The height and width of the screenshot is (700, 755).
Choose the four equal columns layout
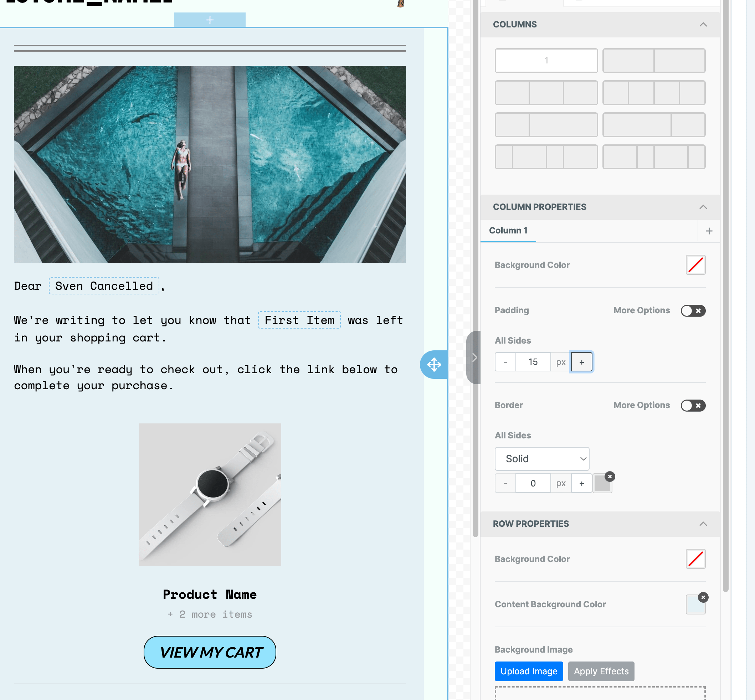pyautogui.click(x=653, y=92)
